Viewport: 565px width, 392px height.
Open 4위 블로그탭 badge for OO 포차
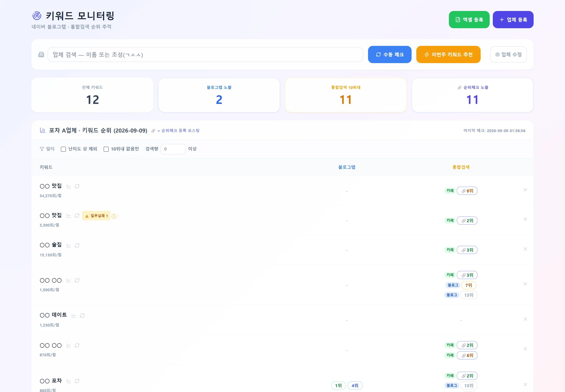[x=355, y=386]
